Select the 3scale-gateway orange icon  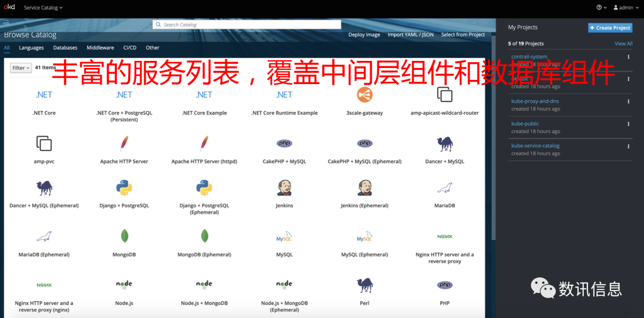[x=365, y=95]
